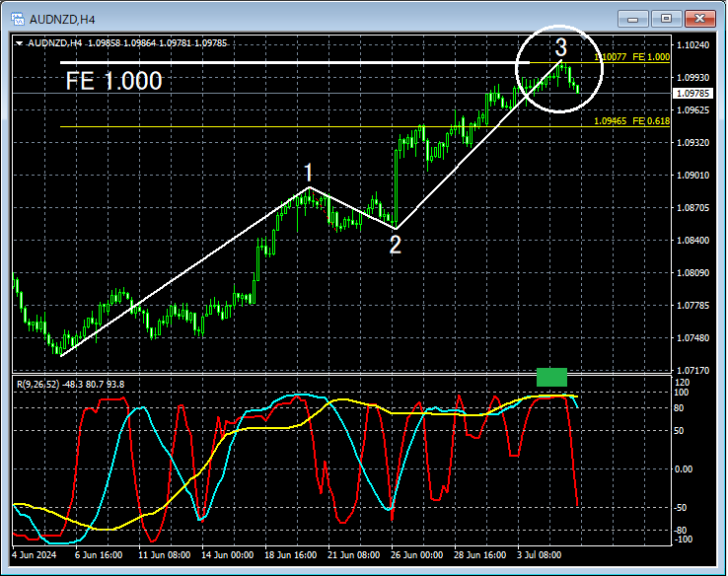This screenshot has width=728, height=576.
Task: Click the green rectangle marker in indicator panel
Action: [551, 377]
